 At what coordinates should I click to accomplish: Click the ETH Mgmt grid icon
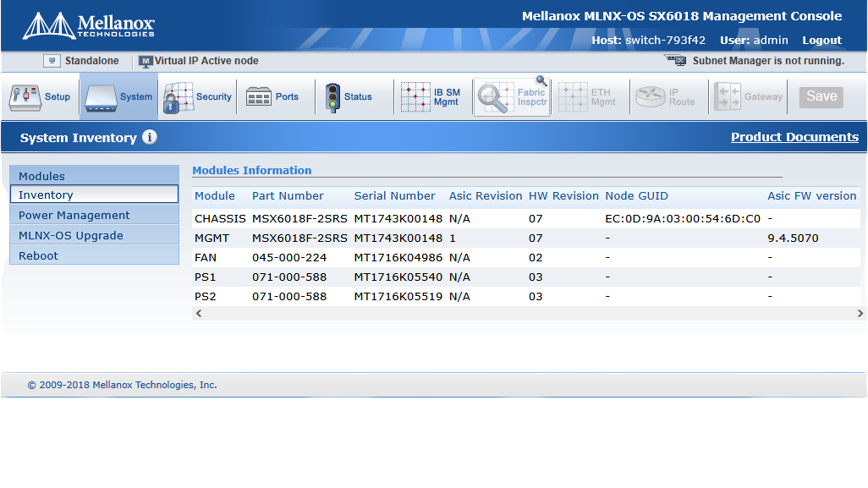tap(573, 97)
